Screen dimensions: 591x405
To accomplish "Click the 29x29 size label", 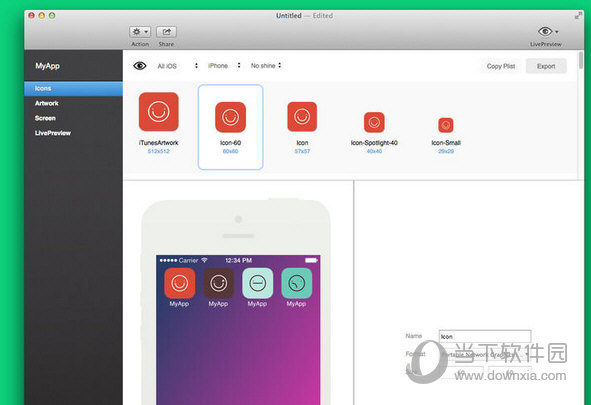I will click(x=446, y=151).
